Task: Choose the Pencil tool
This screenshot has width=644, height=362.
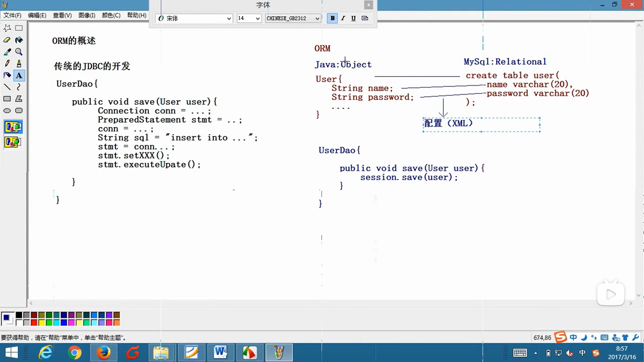Action: pos(7,63)
